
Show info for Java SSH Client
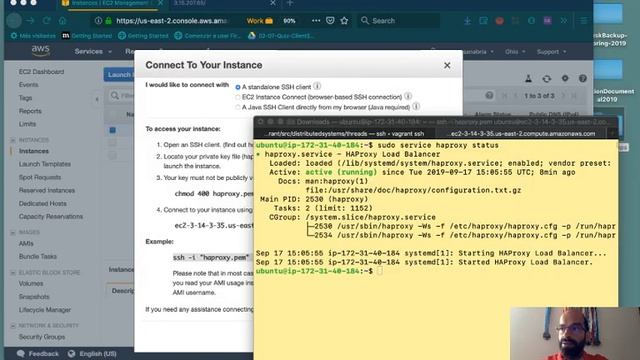click(416, 107)
